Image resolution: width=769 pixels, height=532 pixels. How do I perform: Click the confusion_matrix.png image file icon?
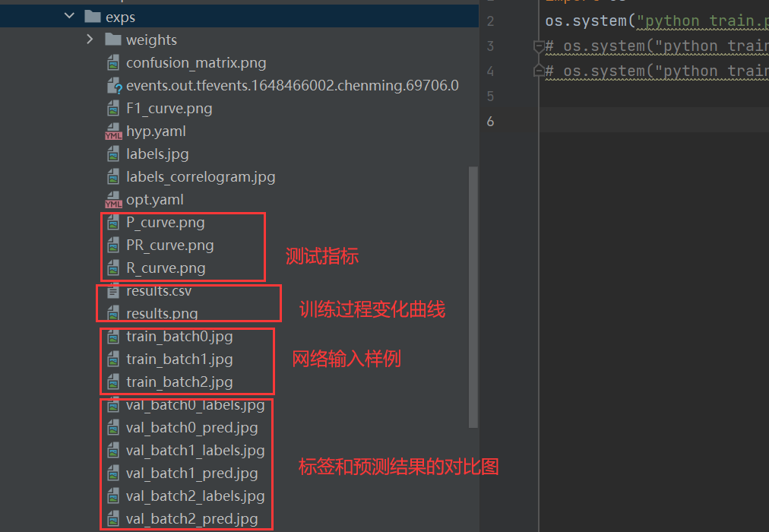113,62
